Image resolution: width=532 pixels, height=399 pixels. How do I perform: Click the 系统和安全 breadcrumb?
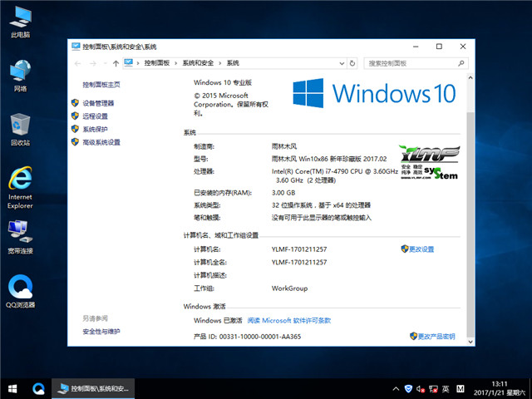tap(198, 63)
